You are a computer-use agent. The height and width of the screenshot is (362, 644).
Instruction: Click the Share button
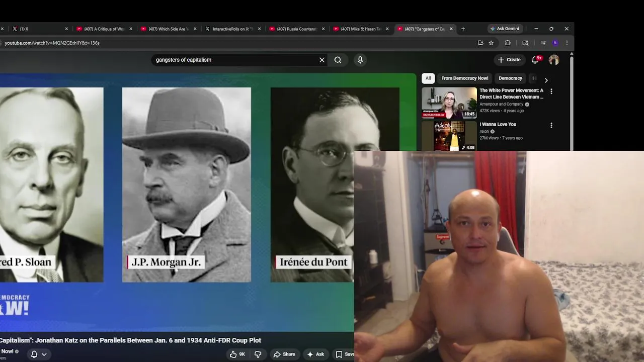(284, 354)
